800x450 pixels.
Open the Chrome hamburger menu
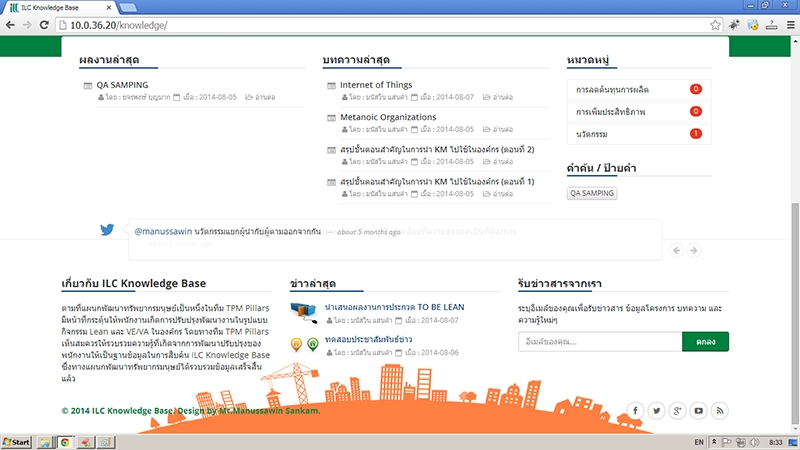791,25
